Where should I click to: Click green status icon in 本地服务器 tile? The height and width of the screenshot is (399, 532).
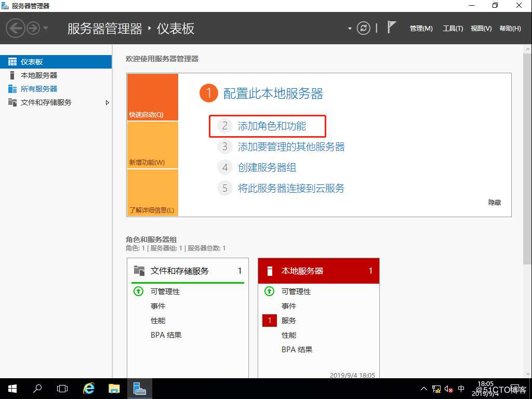coord(270,291)
